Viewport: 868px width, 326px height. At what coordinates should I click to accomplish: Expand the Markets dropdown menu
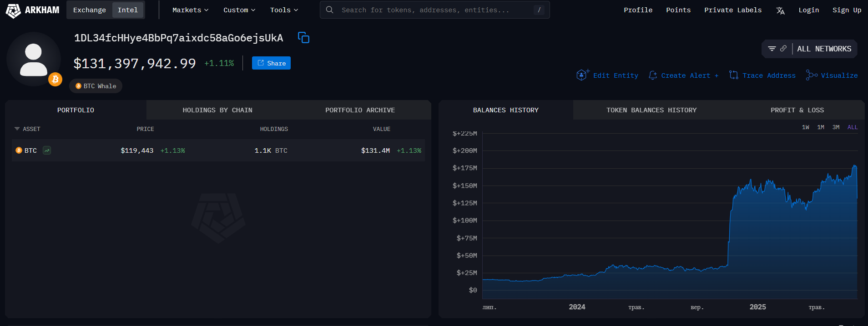click(x=190, y=10)
